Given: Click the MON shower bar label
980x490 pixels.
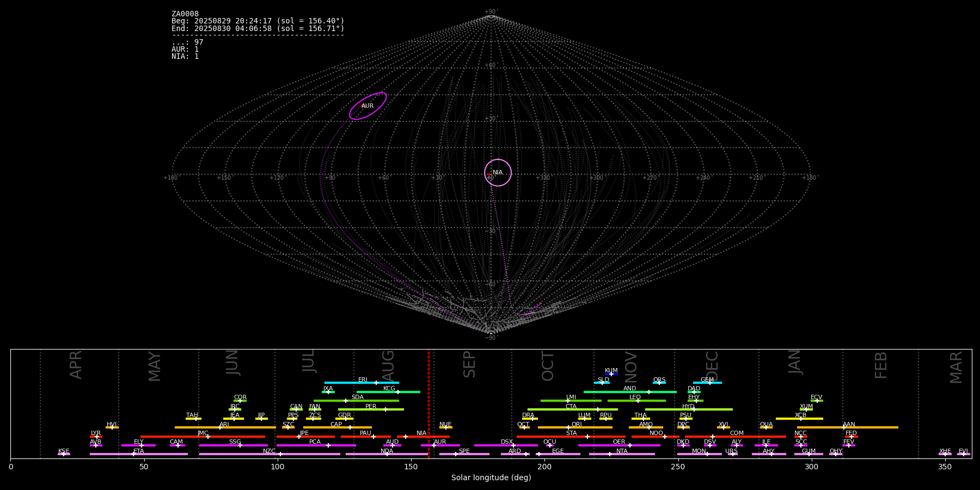Looking at the screenshot, I should click(x=699, y=451).
